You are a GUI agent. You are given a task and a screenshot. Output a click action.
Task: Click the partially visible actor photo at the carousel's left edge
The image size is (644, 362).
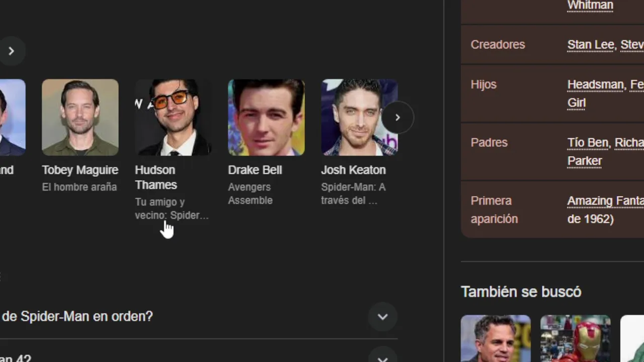pyautogui.click(x=13, y=117)
